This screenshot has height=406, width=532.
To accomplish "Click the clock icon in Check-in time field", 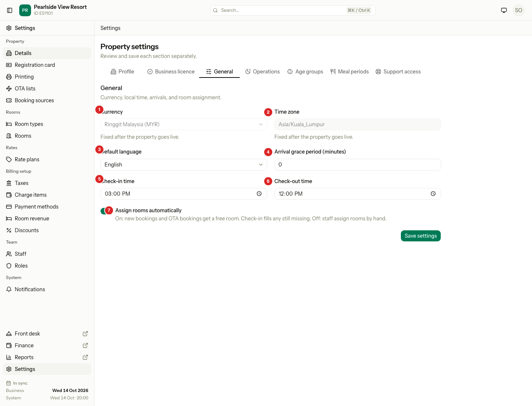I will tap(259, 194).
